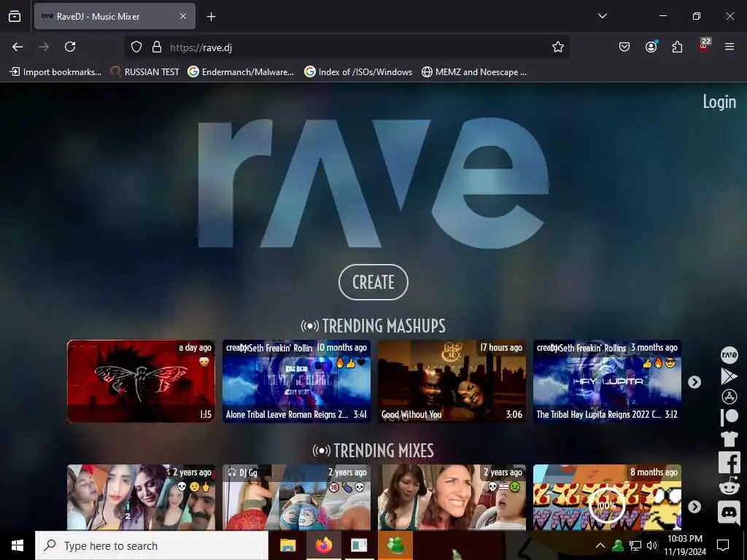Open the Facebook icon in sidebar

729,462
